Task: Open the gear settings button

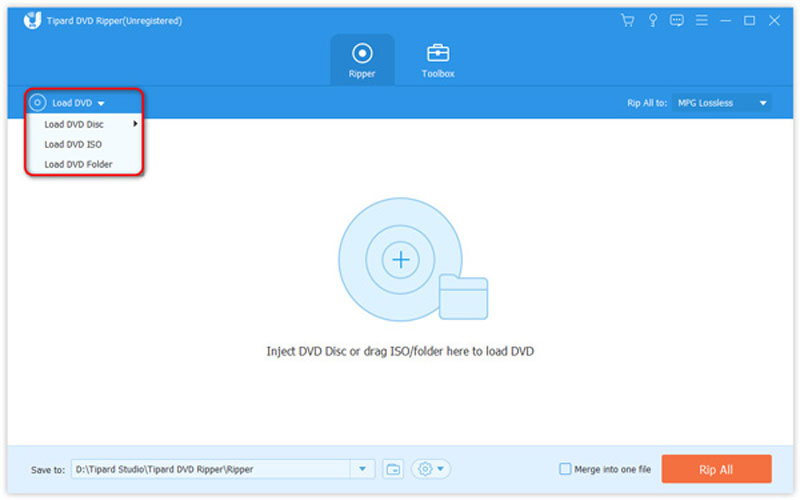Action: [430, 469]
